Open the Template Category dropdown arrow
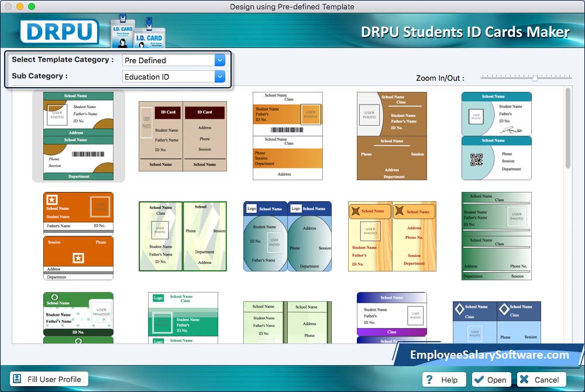Screen dimensions: 585x392 (x=220, y=60)
